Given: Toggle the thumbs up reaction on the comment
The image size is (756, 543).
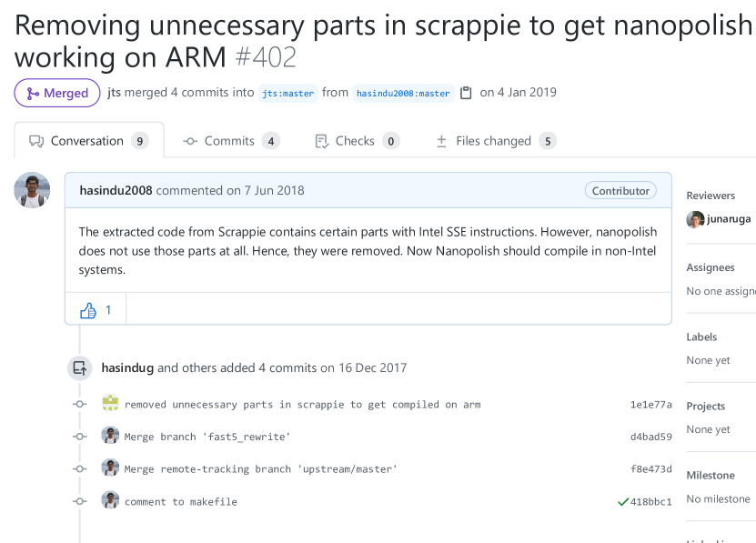Looking at the screenshot, I should coord(87,309).
